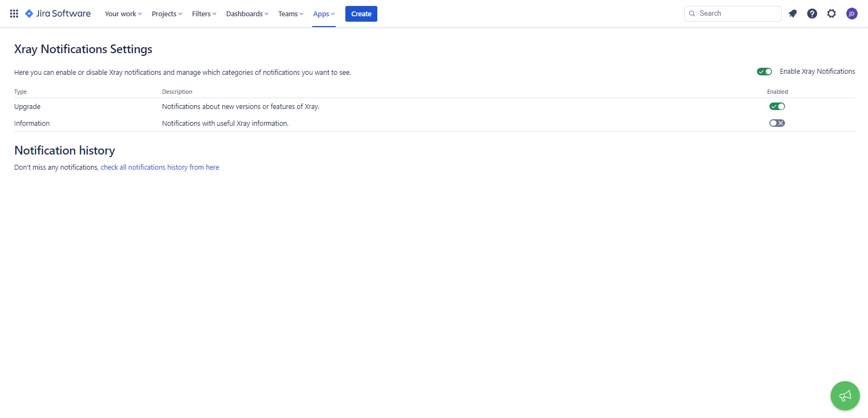Click the green feedback megaphone button
This screenshot has height=418, width=868.
845,396
